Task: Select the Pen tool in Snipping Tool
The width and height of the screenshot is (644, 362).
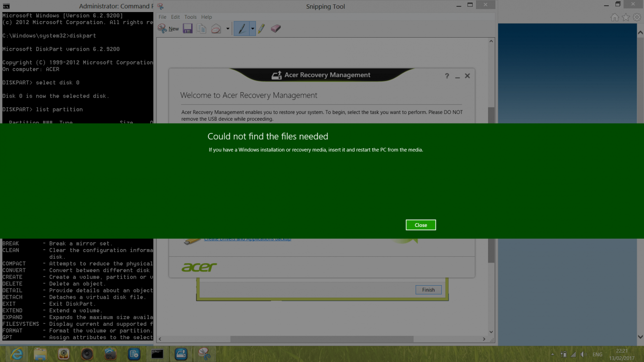Action: tap(241, 29)
